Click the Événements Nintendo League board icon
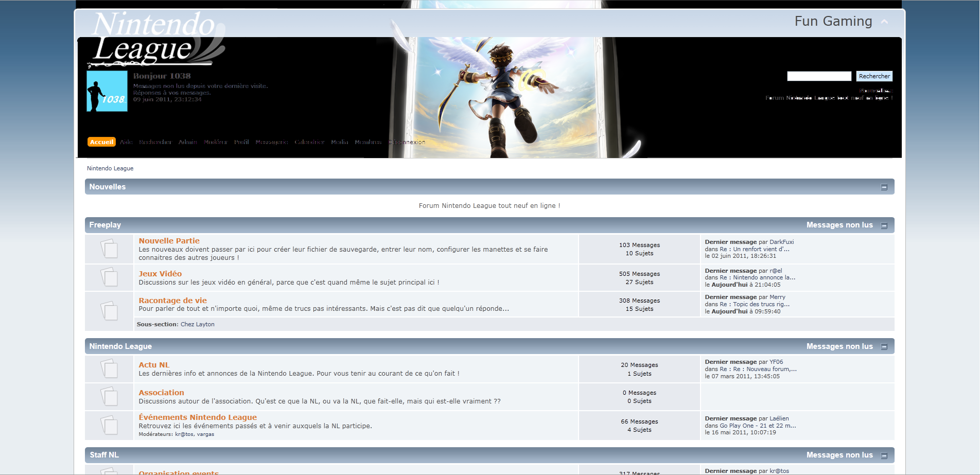The width and height of the screenshot is (980, 475). pos(109,425)
